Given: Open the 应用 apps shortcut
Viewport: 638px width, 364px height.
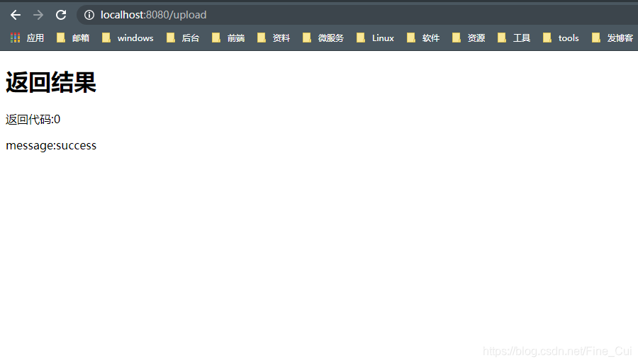Looking at the screenshot, I should pyautogui.click(x=27, y=38).
